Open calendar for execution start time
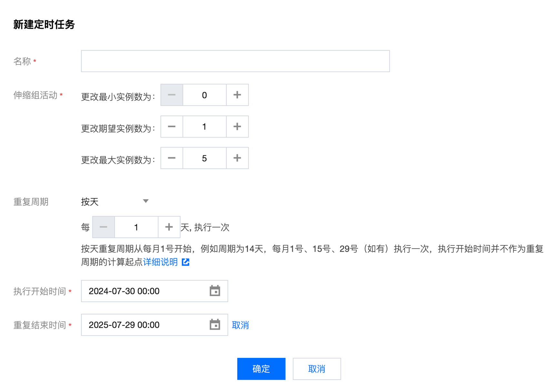 click(215, 291)
